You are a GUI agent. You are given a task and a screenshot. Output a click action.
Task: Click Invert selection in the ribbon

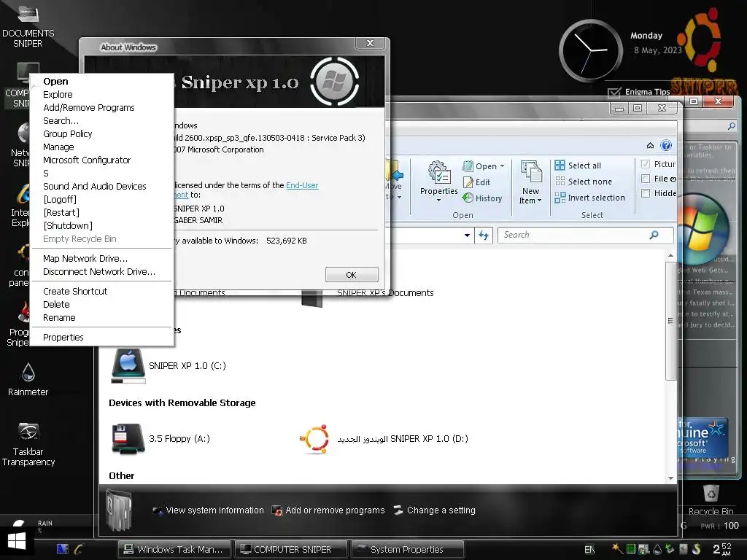pyautogui.click(x=589, y=198)
